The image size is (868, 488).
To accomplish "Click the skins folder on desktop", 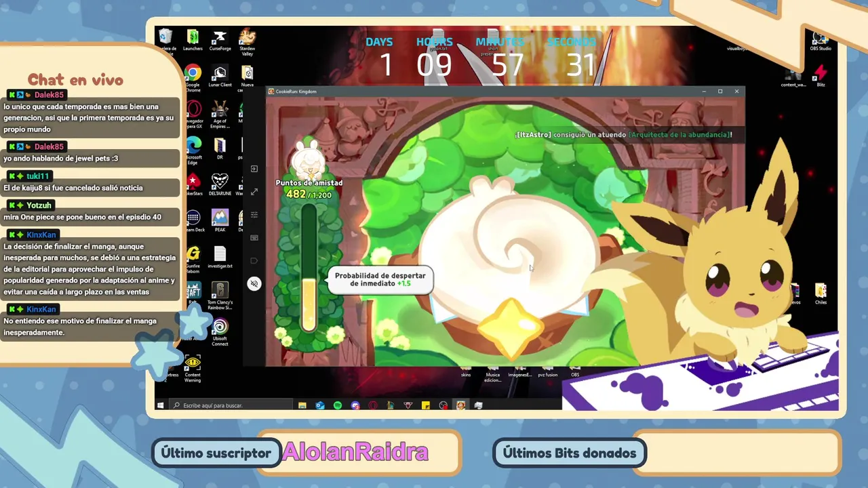I will [x=466, y=371].
